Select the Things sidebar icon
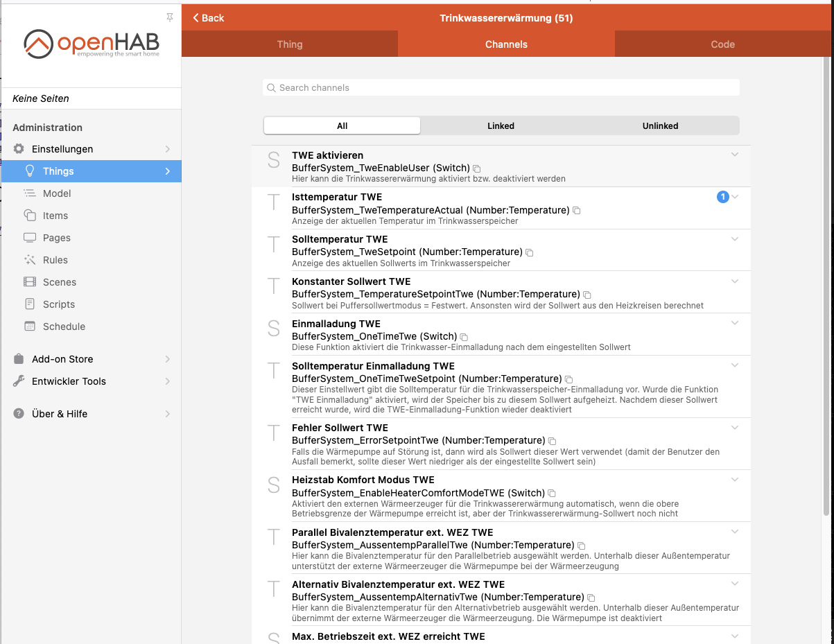This screenshot has width=834, height=644. tap(30, 171)
